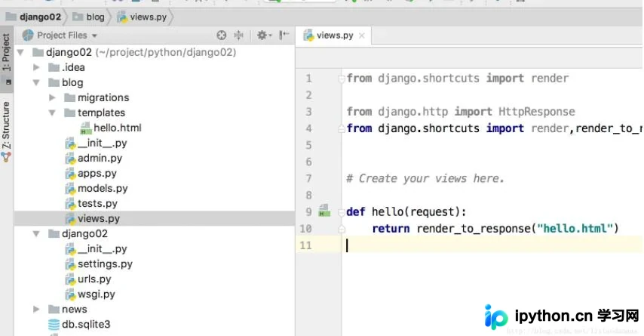Viewport: 644px width, 336px height.
Task: Click the urls.py Python file icon
Action: point(70,279)
